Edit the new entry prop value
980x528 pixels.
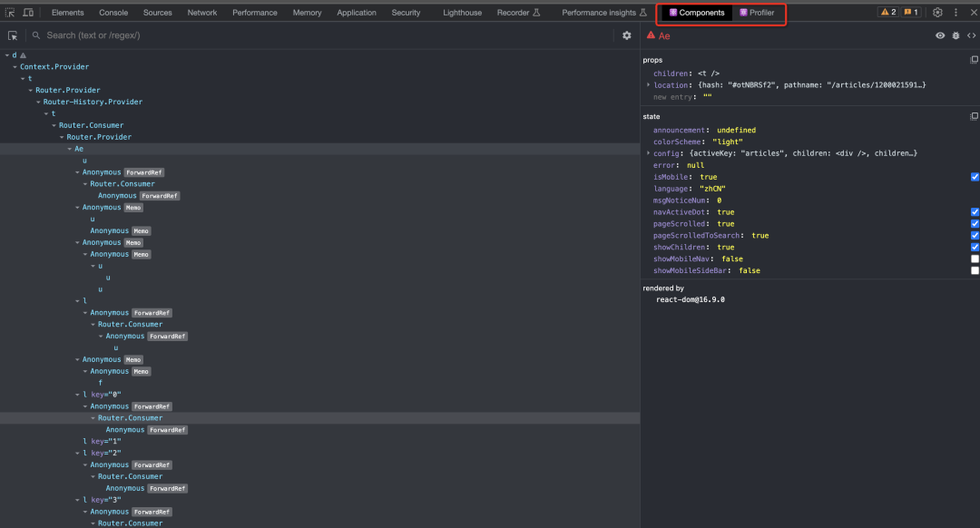tap(707, 97)
